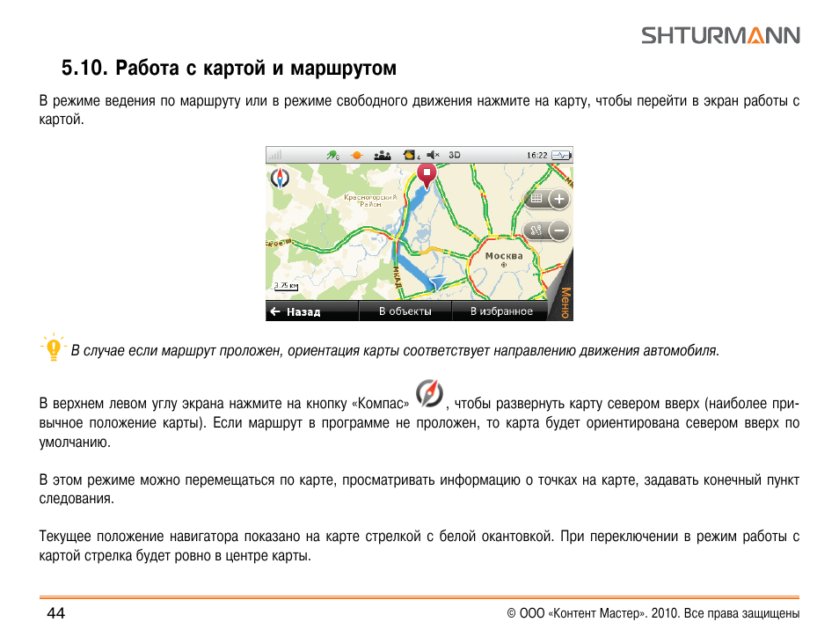Zoom in with the plus button
Image resolution: width=839 pixels, height=644 pixels.
click(558, 200)
